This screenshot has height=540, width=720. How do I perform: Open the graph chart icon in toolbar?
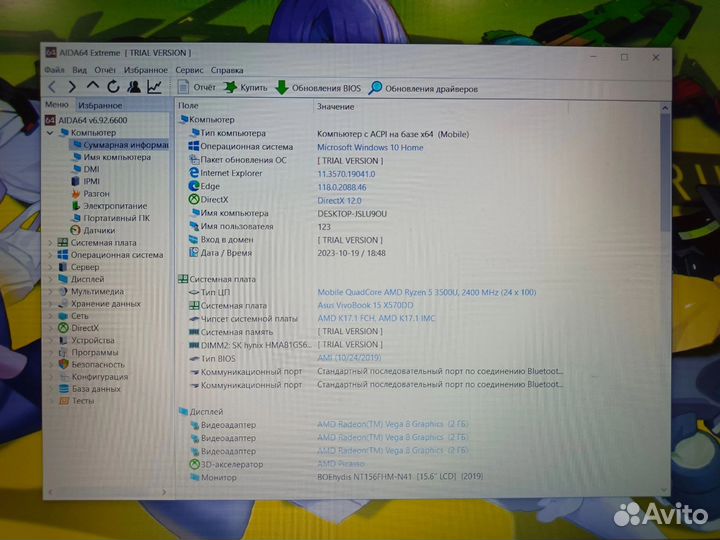click(154, 87)
